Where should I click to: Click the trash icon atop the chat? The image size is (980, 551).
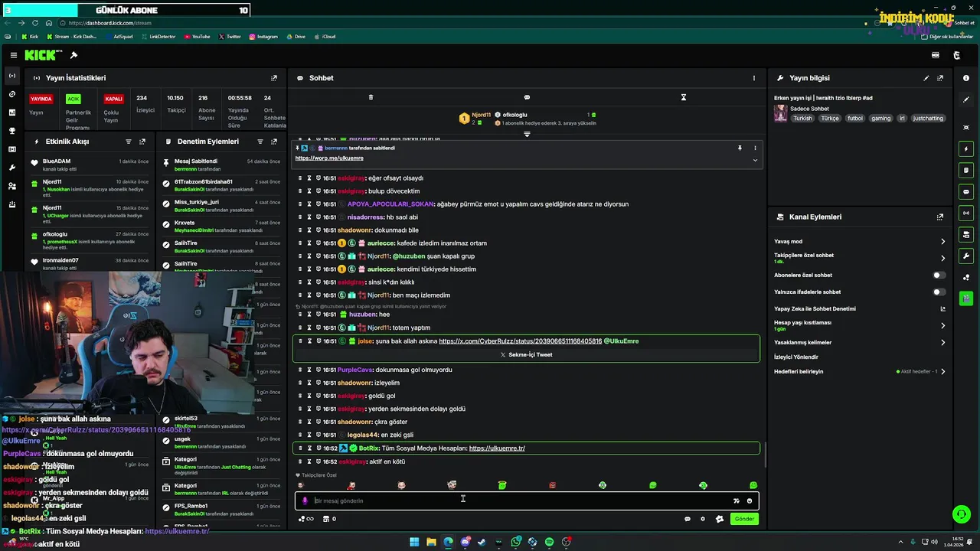tap(371, 97)
